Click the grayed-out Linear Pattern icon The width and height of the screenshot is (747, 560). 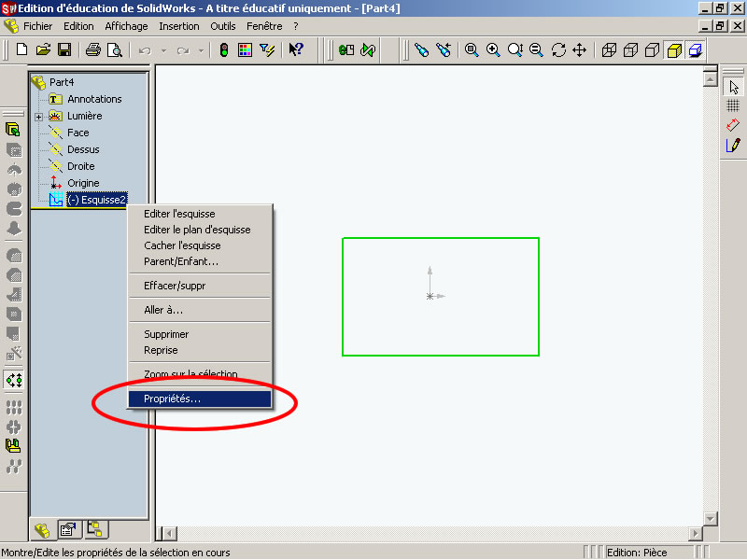[x=14, y=408]
